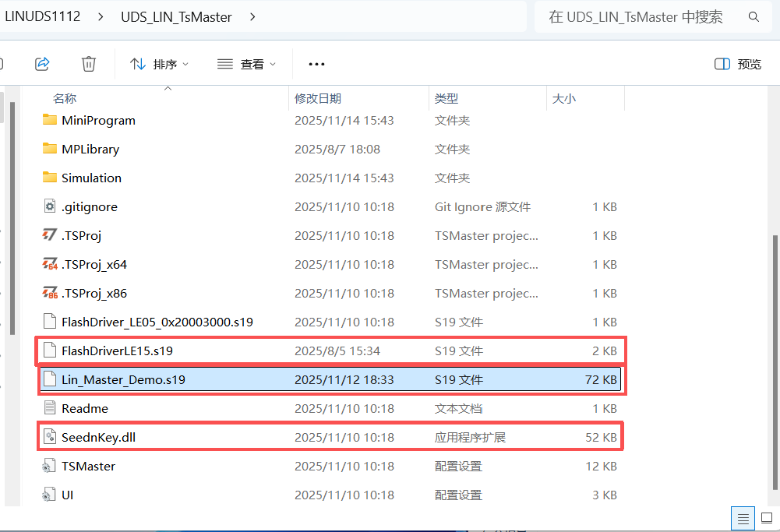
Task: Toggle the 预览 preview pane
Action: point(736,64)
